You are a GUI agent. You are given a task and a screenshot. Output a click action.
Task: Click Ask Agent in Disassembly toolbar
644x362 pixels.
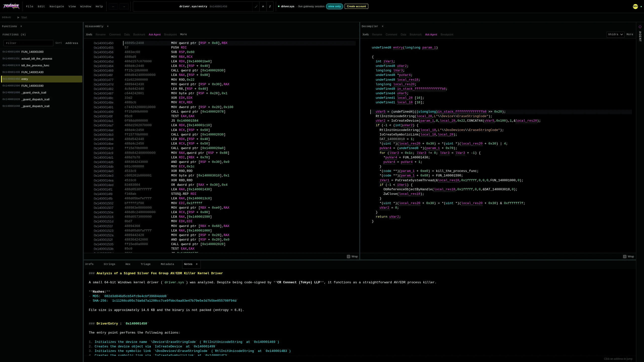[x=154, y=34]
